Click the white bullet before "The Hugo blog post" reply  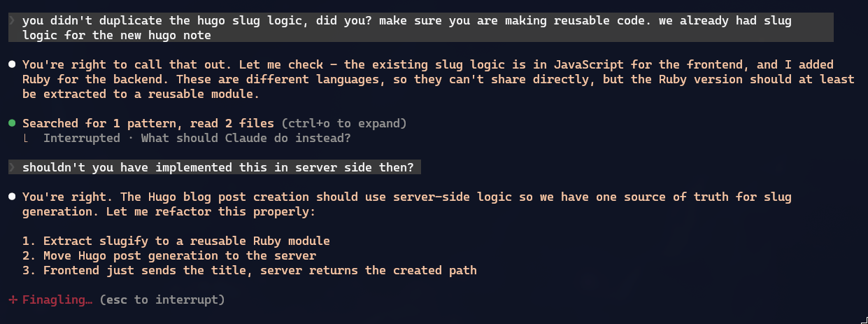12,197
